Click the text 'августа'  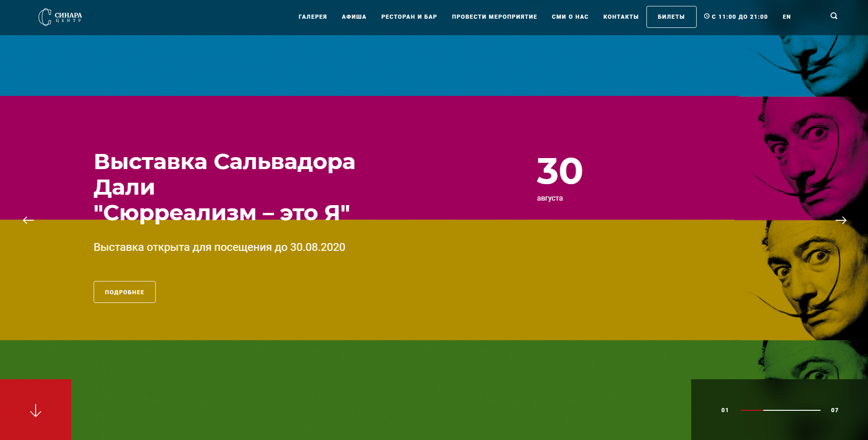(550, 198)
